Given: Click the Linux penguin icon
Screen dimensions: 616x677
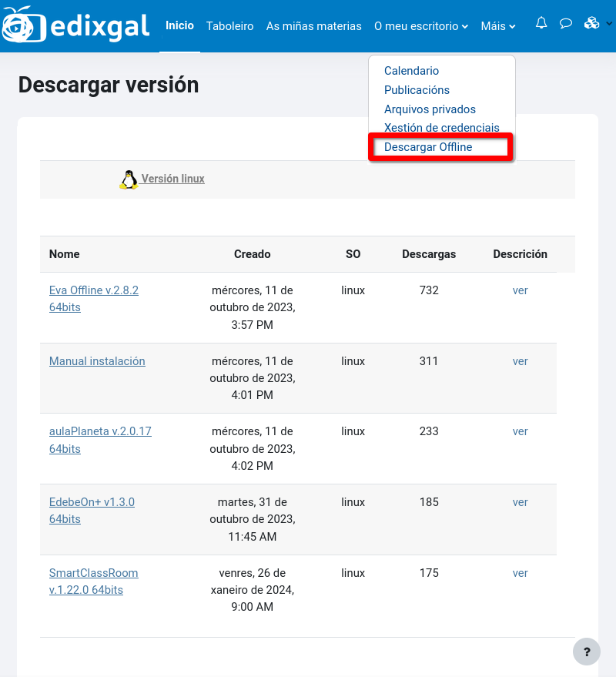Looking at the screenshot, I should coord(129,179).
